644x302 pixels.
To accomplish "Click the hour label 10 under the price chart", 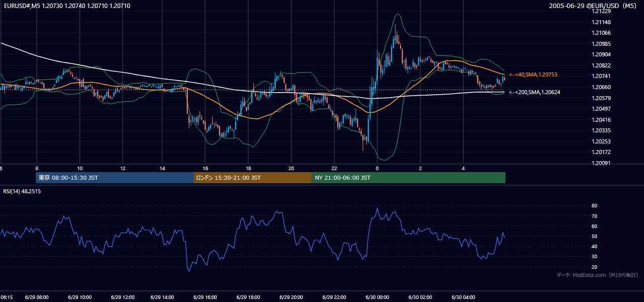I will click(x=80, y=168).
